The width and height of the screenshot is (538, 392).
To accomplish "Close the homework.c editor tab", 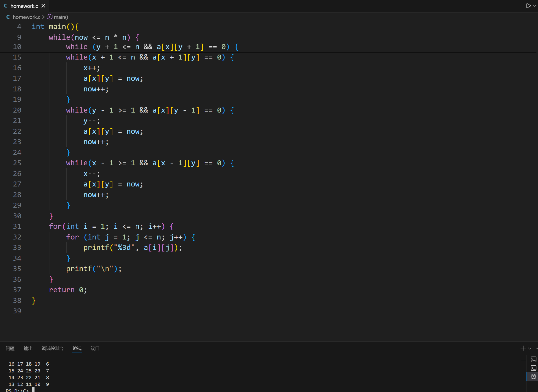I will click(x=43, y=6).
